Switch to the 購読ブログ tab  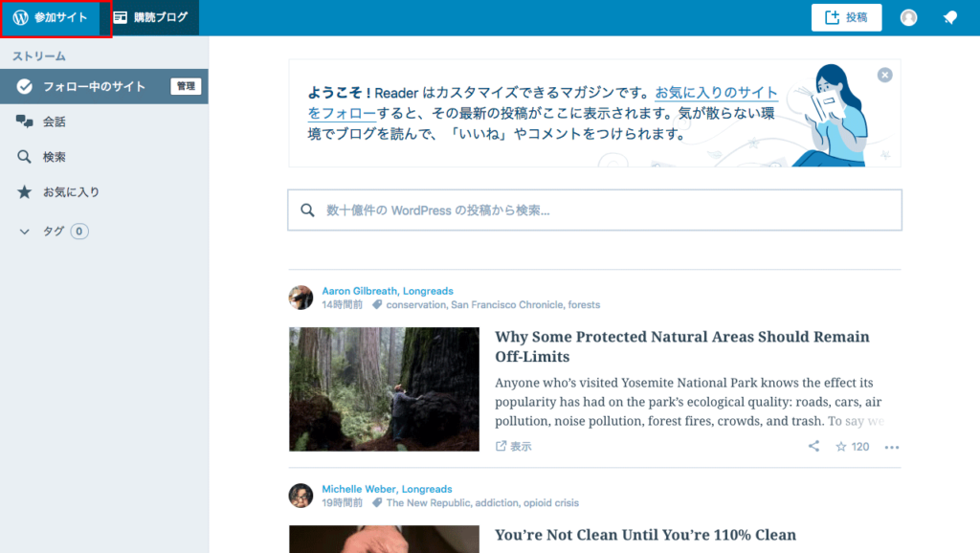150,17
